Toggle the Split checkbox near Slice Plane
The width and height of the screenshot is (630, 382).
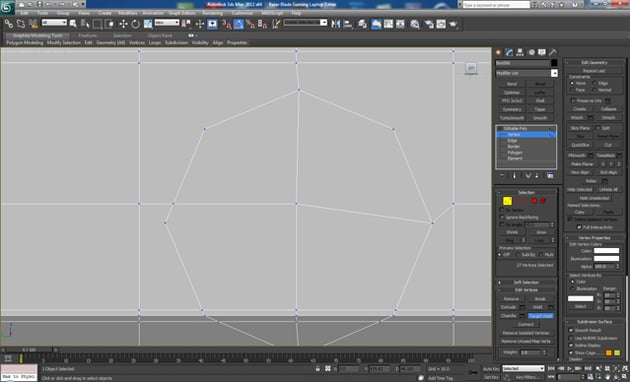(598, 128)
